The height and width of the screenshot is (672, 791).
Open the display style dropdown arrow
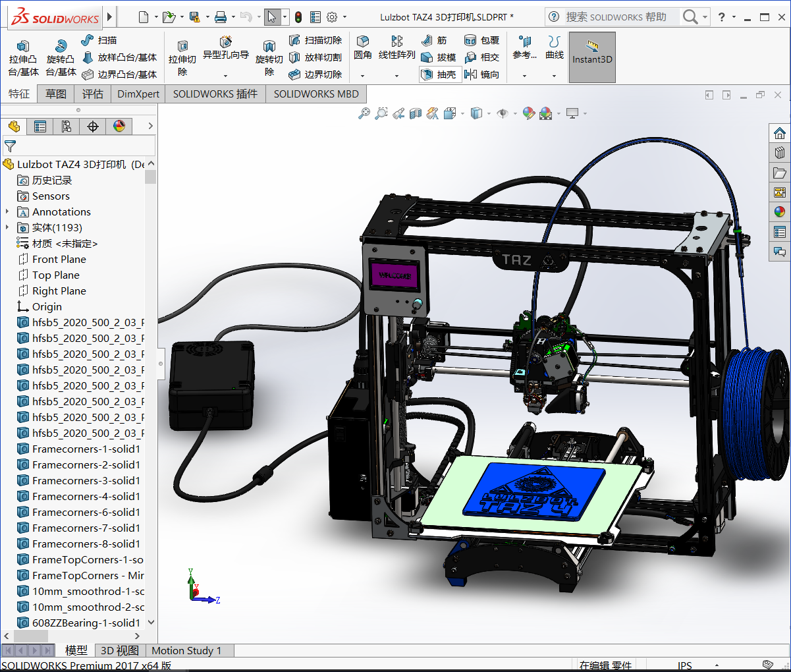point(488,113)
